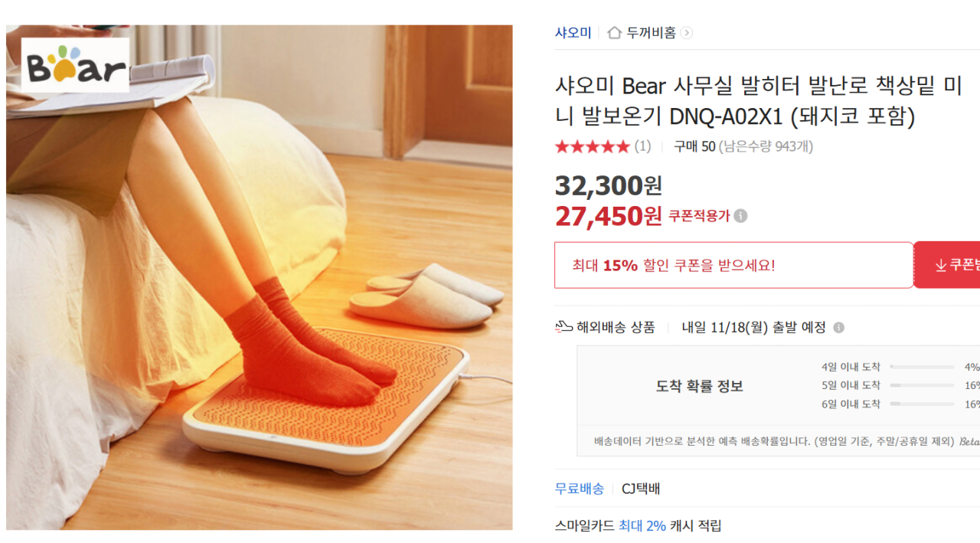This screenshot has height=543, width=980.
Task: Click the 최대 15% 할인 쿠폰 banner
Action: 733,265
